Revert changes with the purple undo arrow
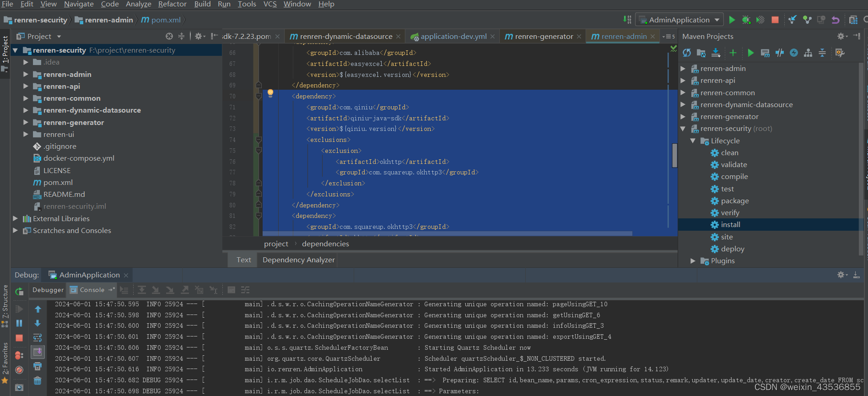868x396 pixels. tap(836, 20)
